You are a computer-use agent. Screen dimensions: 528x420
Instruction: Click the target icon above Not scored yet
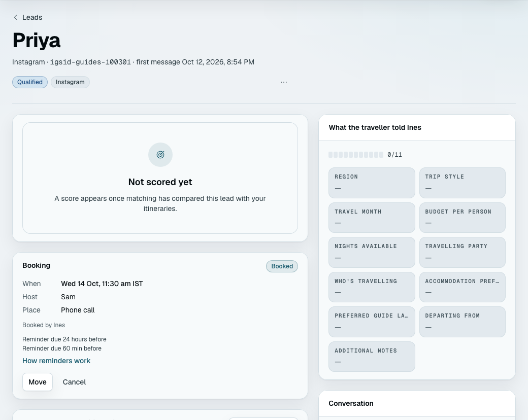click(x=160, y=155)
